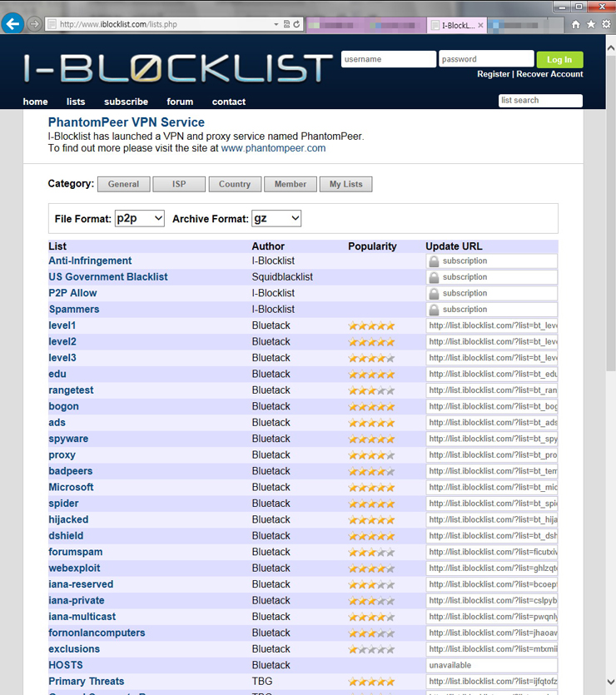Open the File Format p2p dropdown
This screenshot has width=616, height=695.
140,219
